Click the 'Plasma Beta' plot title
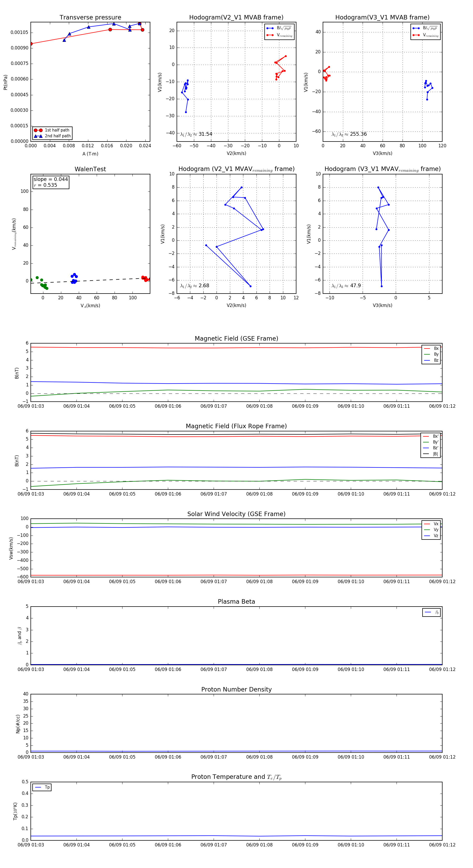 pos(236,602)
